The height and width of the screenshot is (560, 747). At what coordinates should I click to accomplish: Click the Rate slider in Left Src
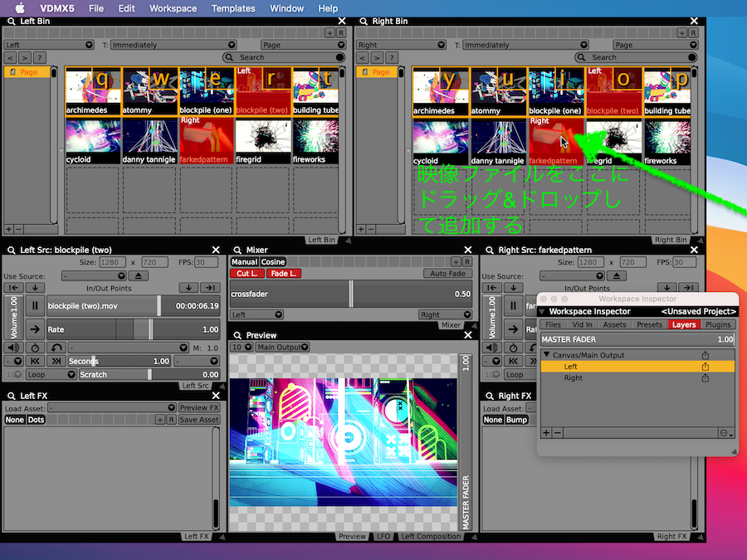133,329
